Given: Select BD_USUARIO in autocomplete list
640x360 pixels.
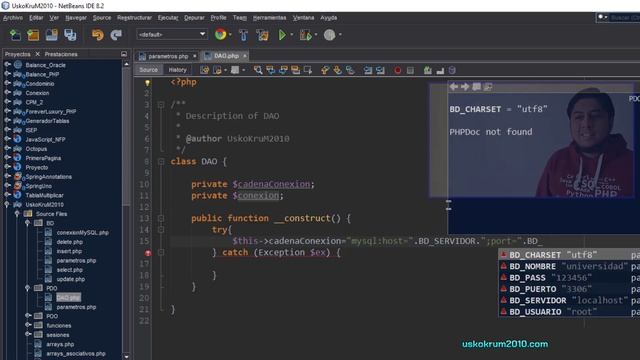Looking at the screenshot, I should [x=569, y=312].
